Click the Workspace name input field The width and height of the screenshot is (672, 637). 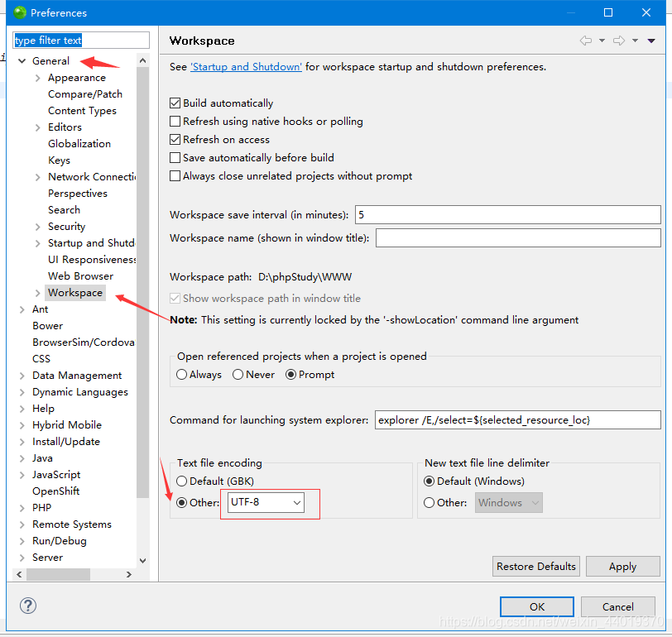[518, 237]
